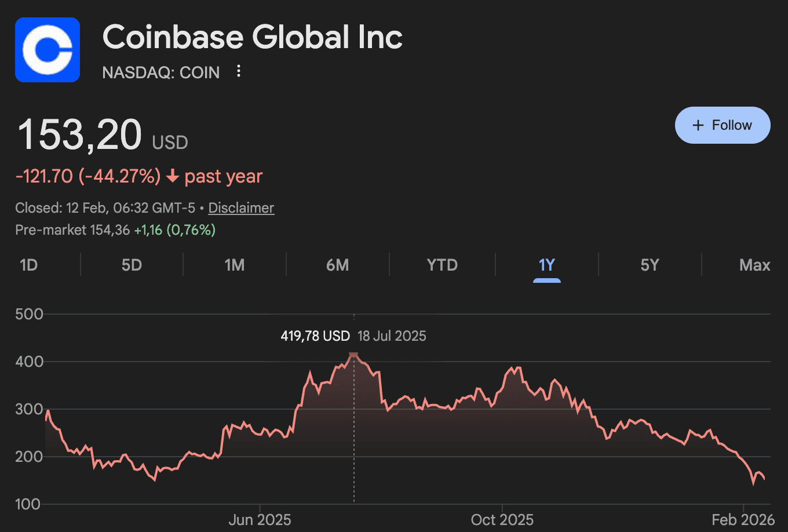Screen dimensions: 788x532
Task: Expand the 6M chart period
Action: pyautogui.click(x=338, y=264)
